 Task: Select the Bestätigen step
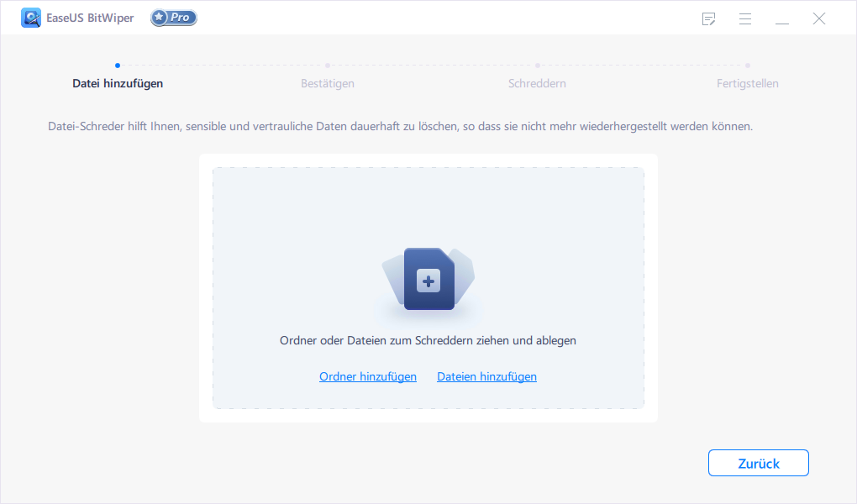coord(328,83)
